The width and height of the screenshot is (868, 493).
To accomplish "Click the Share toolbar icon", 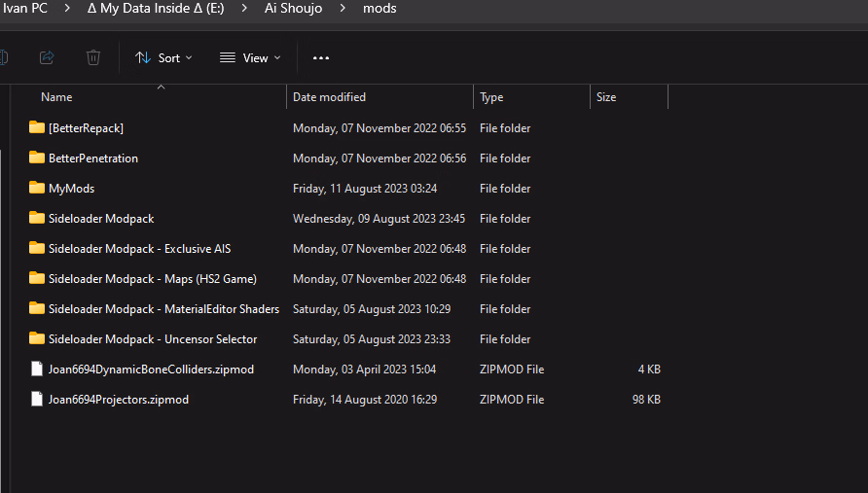I will pos(47,57).
